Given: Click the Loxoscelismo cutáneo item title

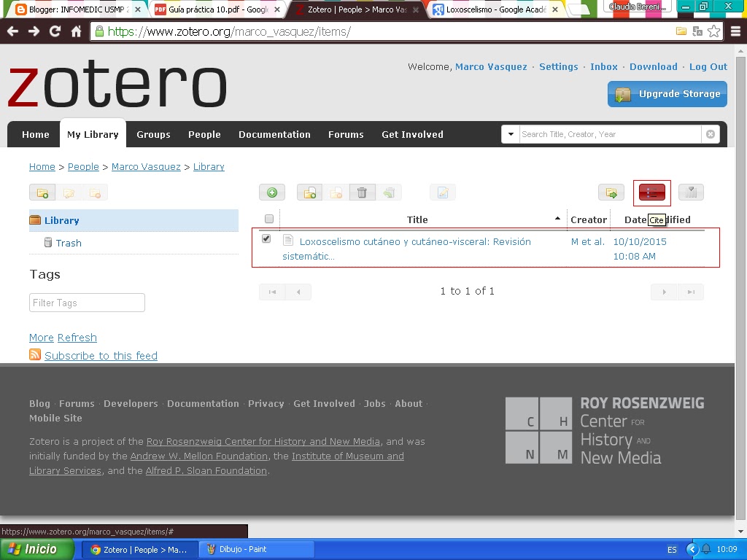Looking at the screenshot, I should [x=406, y=249].
